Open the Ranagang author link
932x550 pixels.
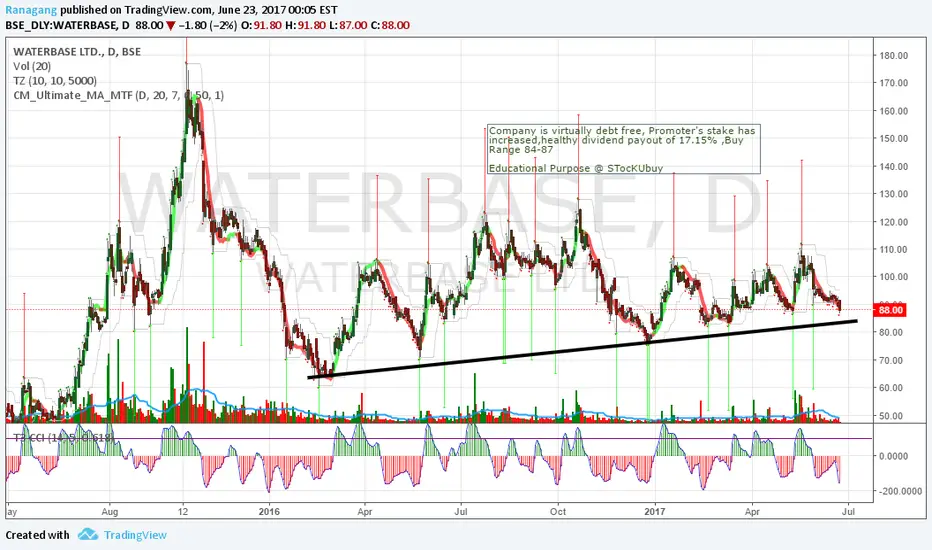pos(31,10)
